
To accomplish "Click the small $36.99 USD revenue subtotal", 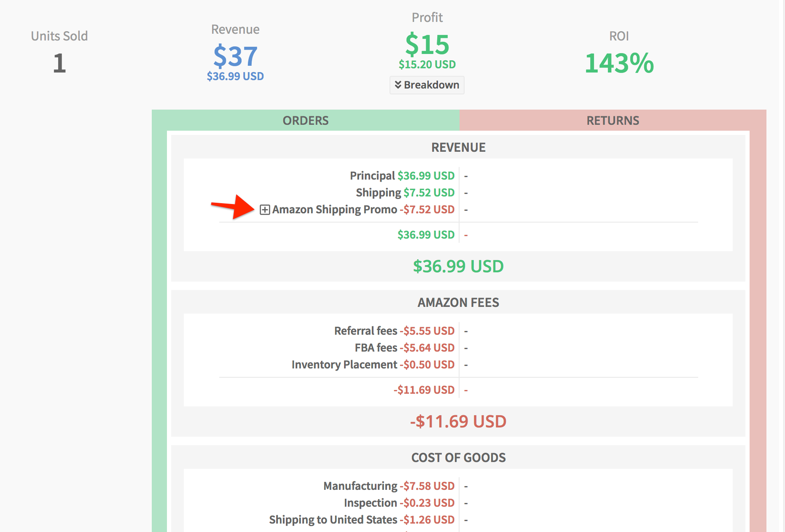I will point(426,235).
